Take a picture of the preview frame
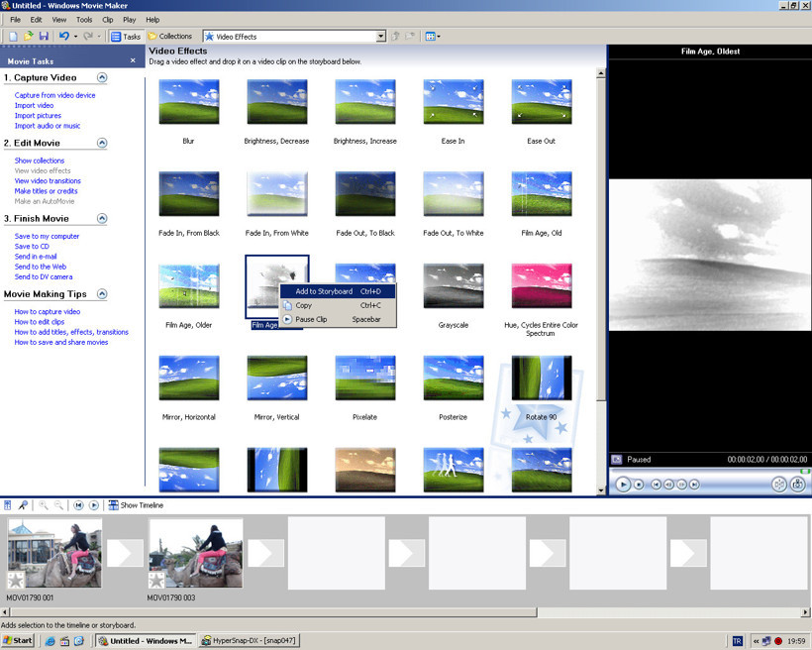The width and height of the screenshot is (812, 650). (x=797, y=485)
